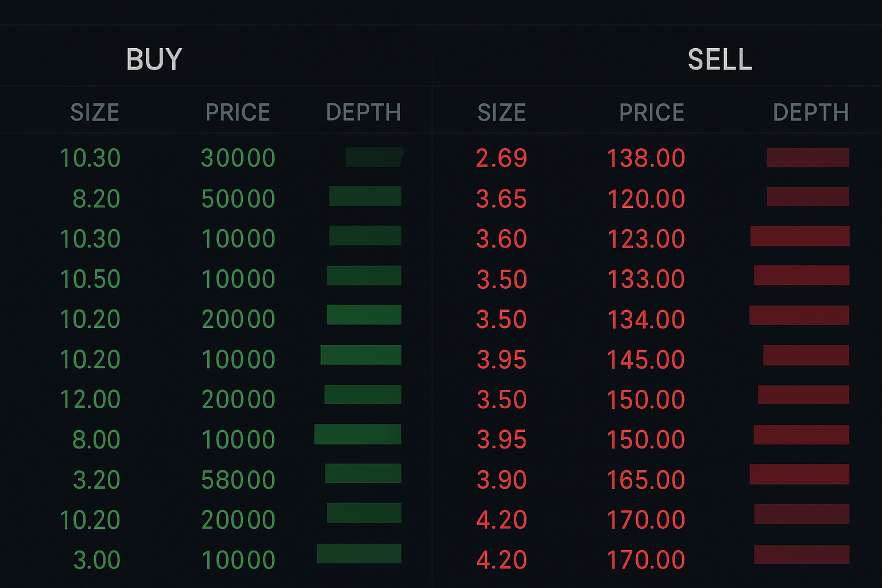Select the sell price 138.00
Image resolution: width=882 pixels, height=588 pixels.
click(646, 158)
